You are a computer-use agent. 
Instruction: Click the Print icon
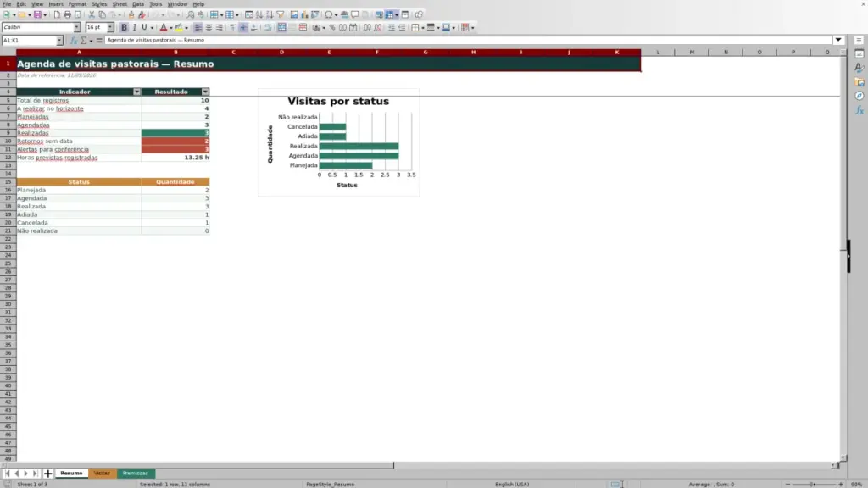tap(67, 15)
